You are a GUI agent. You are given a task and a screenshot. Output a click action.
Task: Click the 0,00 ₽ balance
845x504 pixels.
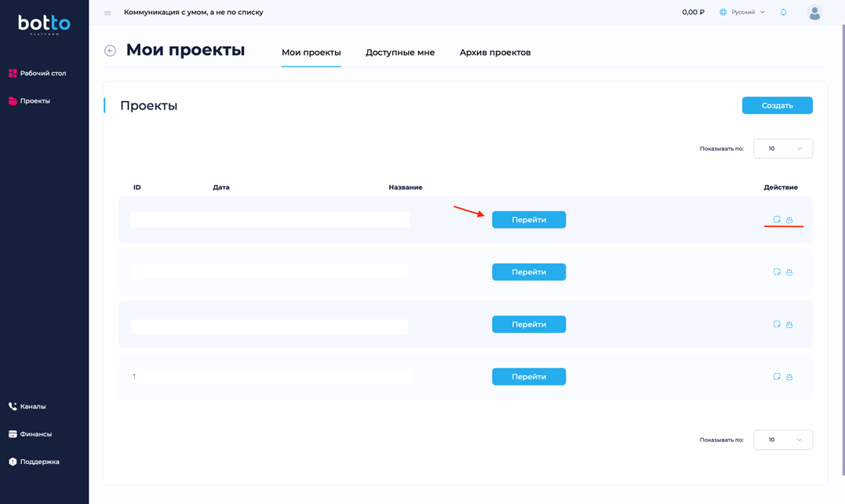693,13
